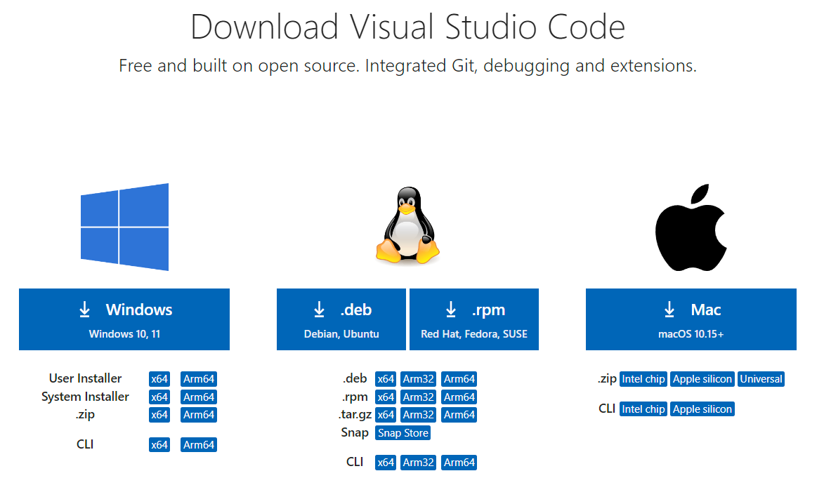The image size is (824, 504).
Task: Click the big Mac download button
Action: click(691, 319)
